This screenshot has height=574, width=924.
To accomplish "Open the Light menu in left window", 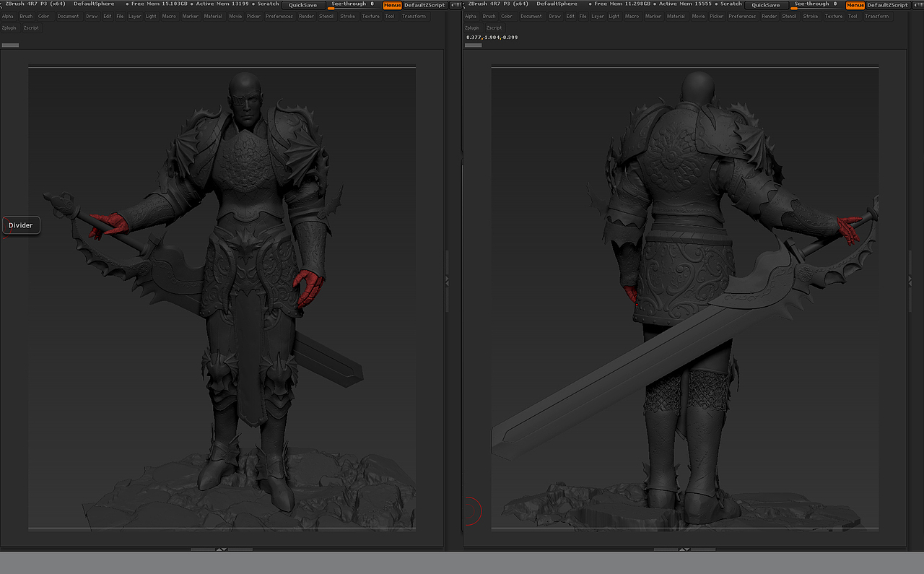I will tap(151, 16).
